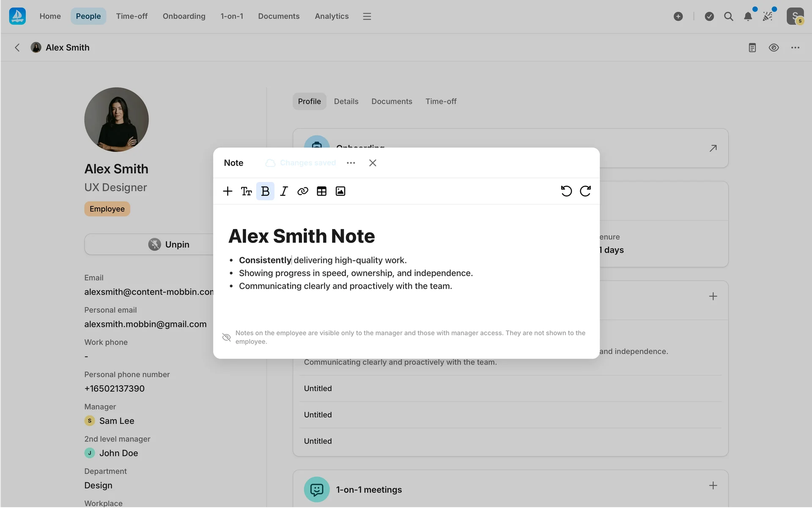Undo the last note edit
812x508 pixels.
pos(566,191)
